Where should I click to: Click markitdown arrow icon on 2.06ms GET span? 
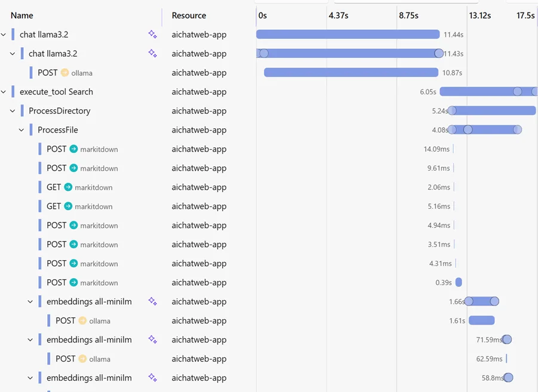tap(68, 187)
